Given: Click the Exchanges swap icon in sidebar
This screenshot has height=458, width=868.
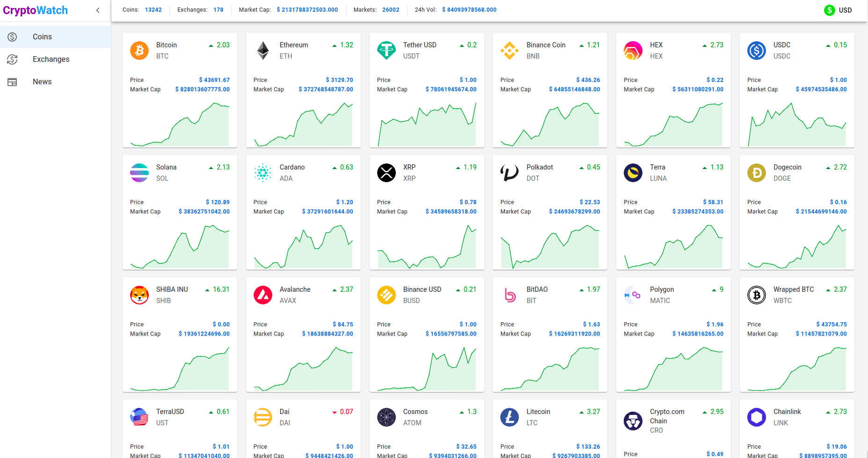Looking at the screenshot, I should (x=12, y=59).
